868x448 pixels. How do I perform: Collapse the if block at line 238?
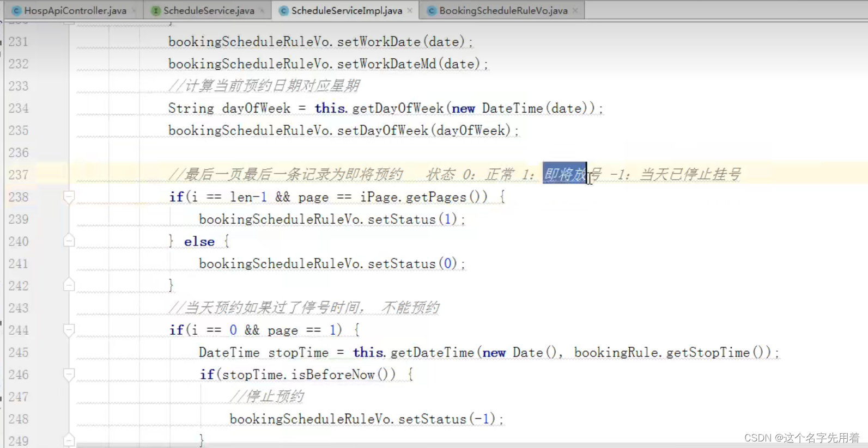(69, 197)
